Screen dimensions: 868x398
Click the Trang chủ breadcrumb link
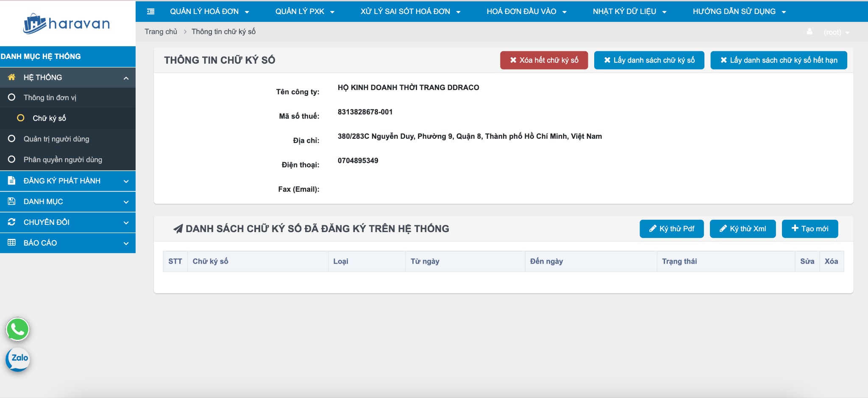point(161,31)
